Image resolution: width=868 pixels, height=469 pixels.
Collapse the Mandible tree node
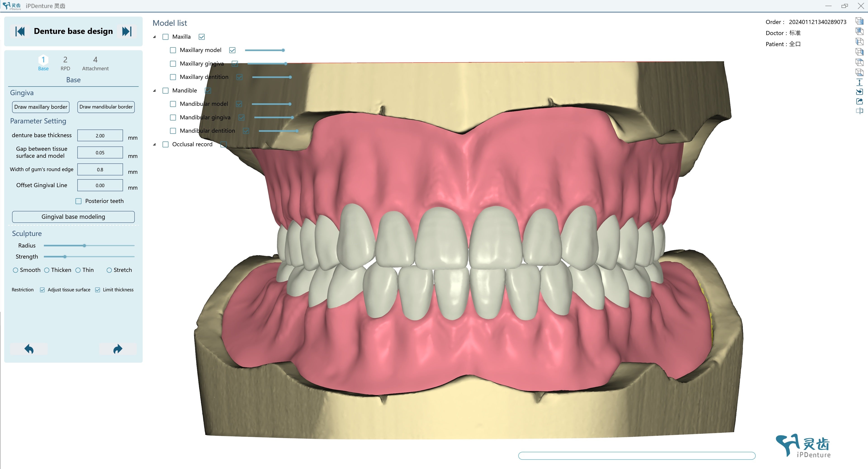[155, 91]
